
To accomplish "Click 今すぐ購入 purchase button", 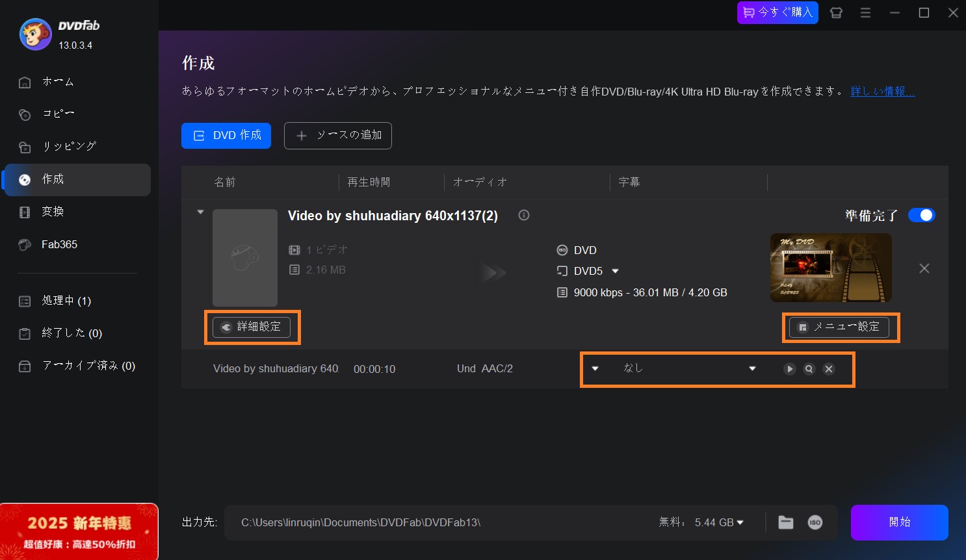I will (777, 12).
